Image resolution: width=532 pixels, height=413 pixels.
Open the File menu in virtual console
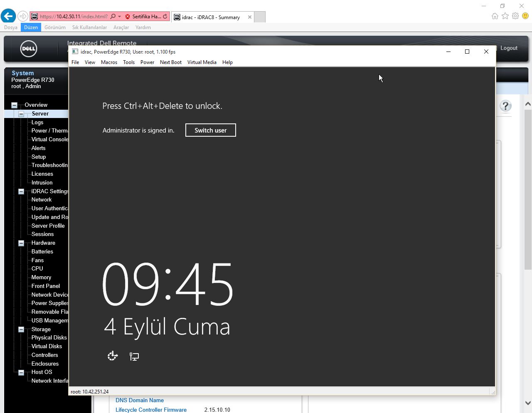point(75,62)
